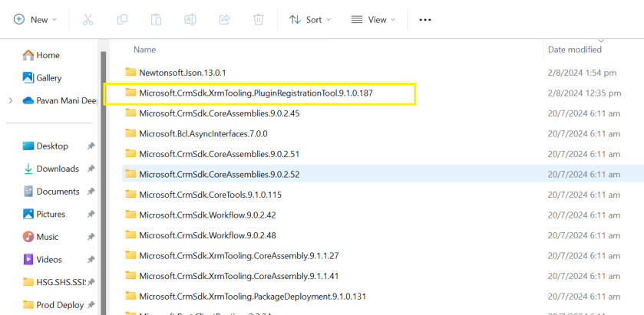Unpin Desktop using its pin icon
644x315 pixels.
click(x=91, y=146)
